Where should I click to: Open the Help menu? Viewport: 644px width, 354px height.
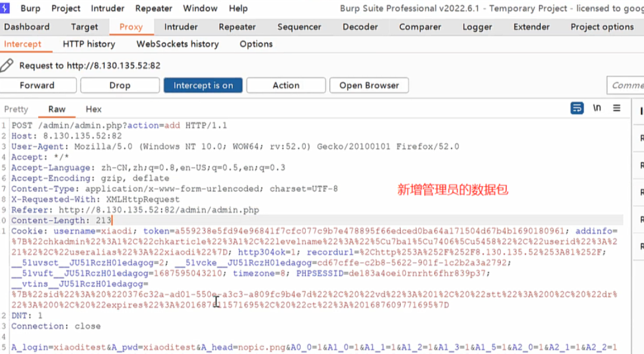pos(238,8)
